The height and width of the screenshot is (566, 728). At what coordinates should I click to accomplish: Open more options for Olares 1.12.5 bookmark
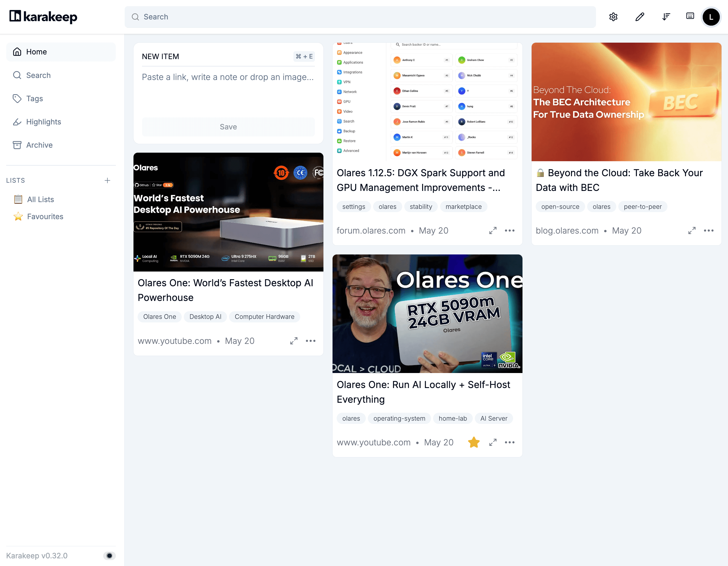510,230
